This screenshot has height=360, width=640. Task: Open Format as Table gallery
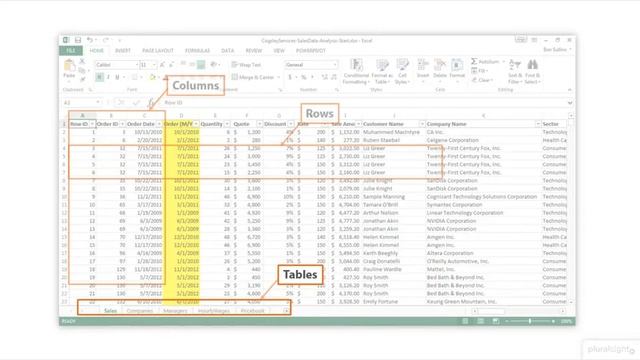coord(382,71)
